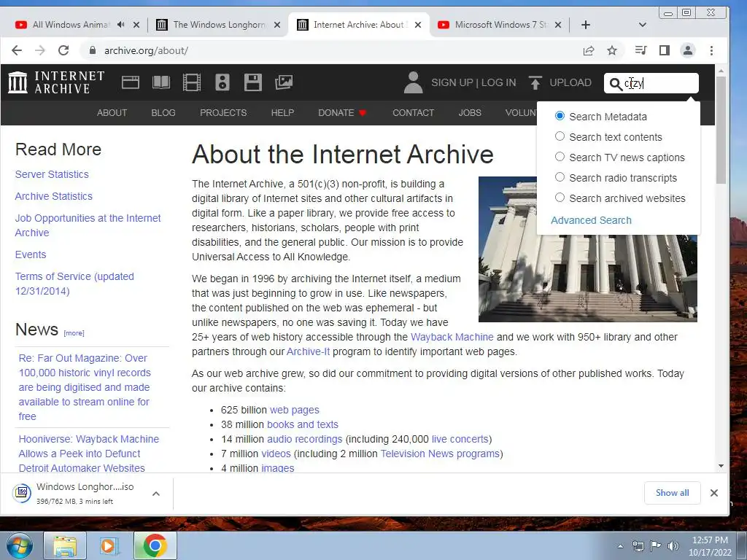747x560 pixels.
Task: Open the Chrome three-dot menu
Action: [711, 50]
